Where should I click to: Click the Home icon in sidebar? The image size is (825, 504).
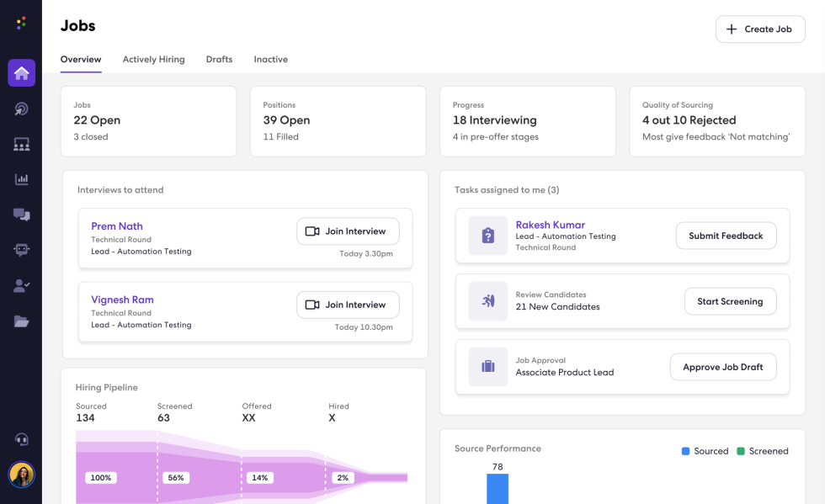(x=22, y=73)
